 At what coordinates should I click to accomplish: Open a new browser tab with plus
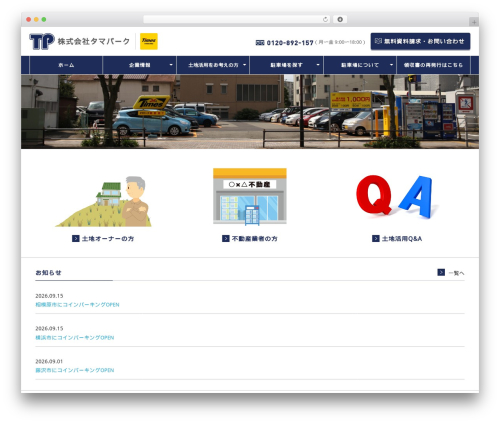click(474, 22)
